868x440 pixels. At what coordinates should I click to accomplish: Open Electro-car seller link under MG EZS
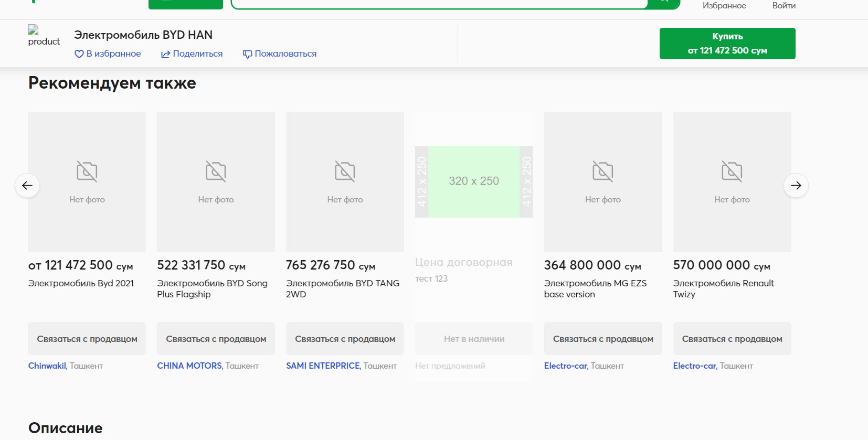click(x=566, y=366)
